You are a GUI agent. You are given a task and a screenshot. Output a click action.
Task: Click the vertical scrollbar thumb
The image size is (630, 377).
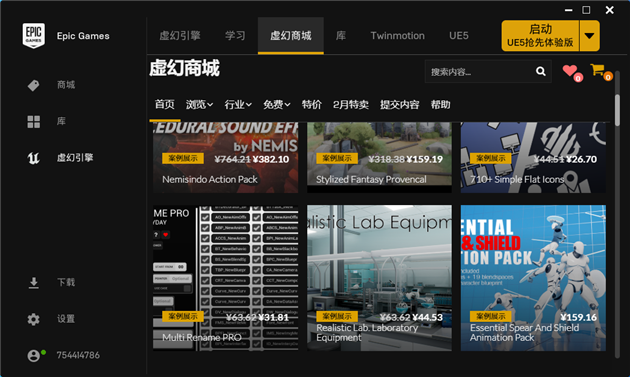tap(617, 110)
